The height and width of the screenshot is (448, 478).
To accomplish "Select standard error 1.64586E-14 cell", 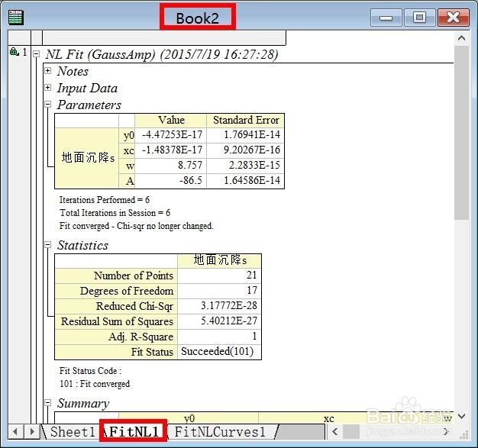I will 246,181.
